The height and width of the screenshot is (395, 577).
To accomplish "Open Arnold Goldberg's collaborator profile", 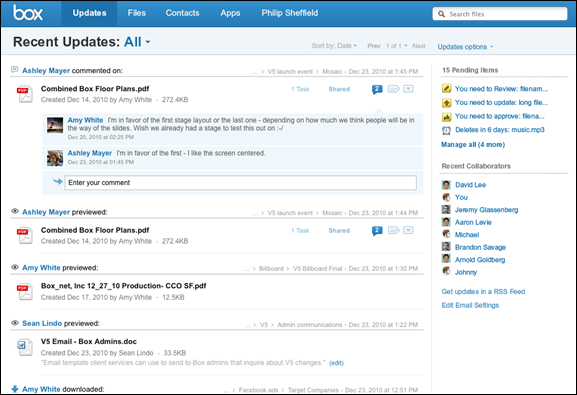I will 480,260.
